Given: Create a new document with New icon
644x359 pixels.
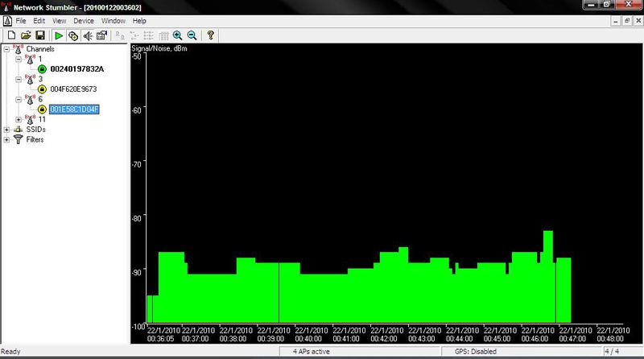Looking at the screenshot, I should tap(11, 35).
